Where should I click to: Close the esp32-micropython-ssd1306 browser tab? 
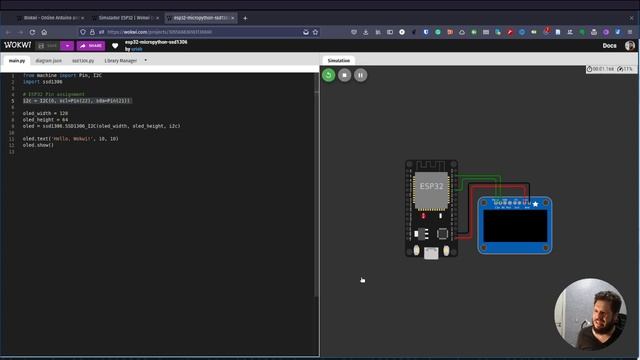[233, 18]
